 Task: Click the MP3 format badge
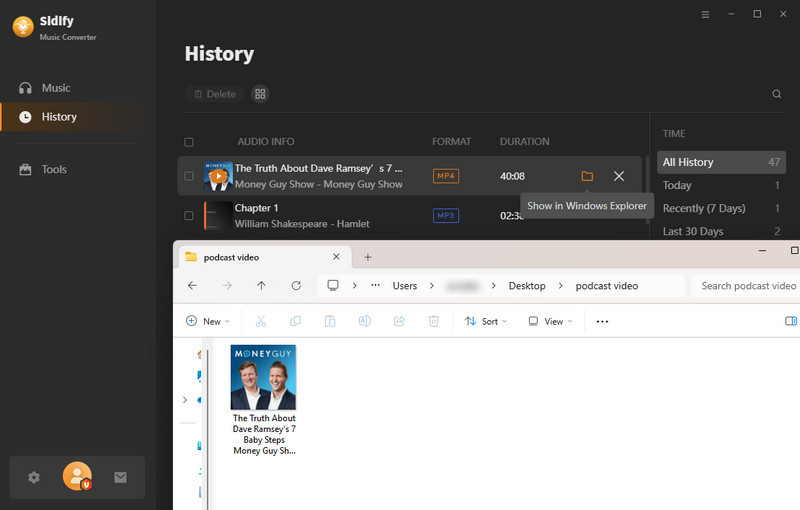point(446,216)
